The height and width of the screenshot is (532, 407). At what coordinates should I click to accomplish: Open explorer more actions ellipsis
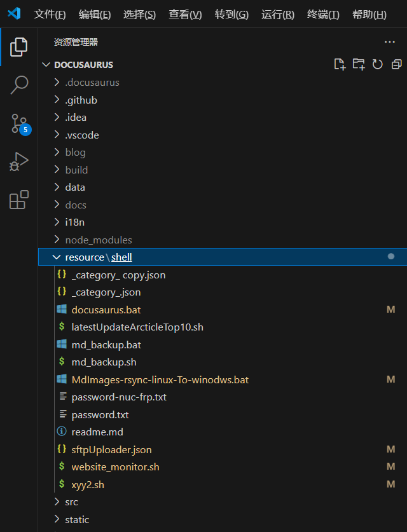point(390,42)
